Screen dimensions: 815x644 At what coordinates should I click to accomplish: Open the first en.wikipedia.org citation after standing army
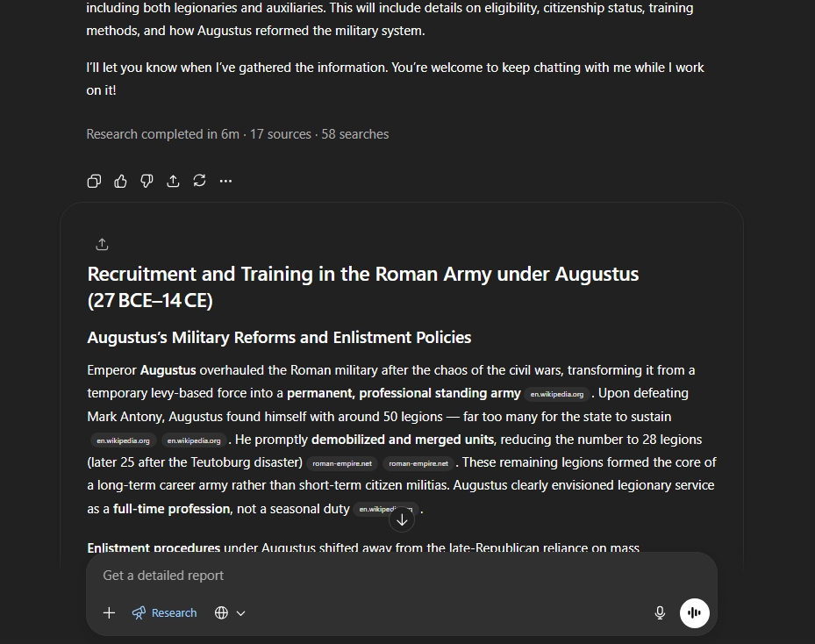coord(557,395)
